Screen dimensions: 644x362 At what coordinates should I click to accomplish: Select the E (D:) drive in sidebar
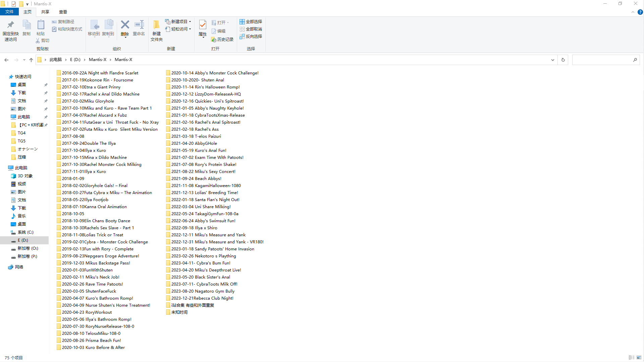coord(24,240)
